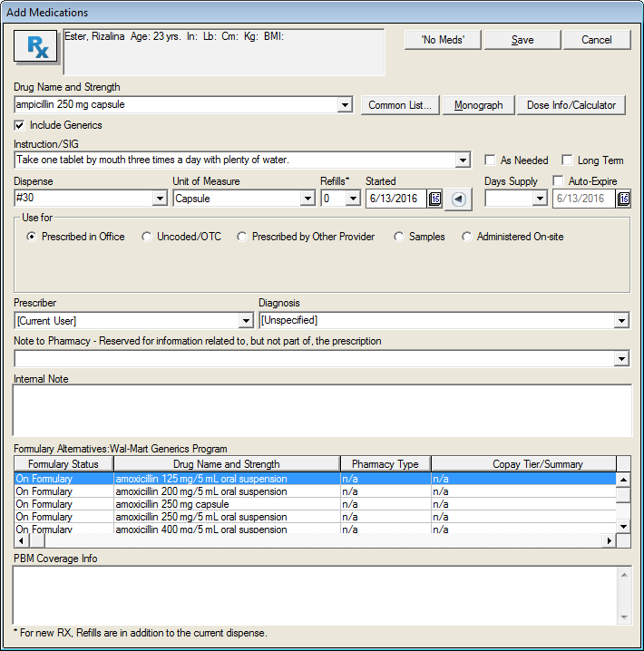Click the Rx prescription icon
644x651 pixels.
[x=36, y=47]
